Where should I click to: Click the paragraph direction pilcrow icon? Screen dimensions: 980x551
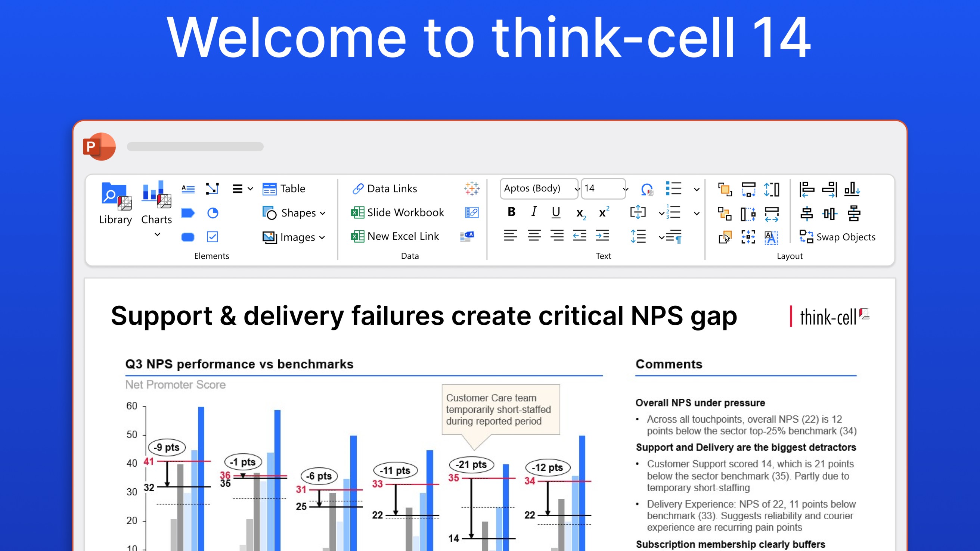pyautogui.click(x=674, y=237)
